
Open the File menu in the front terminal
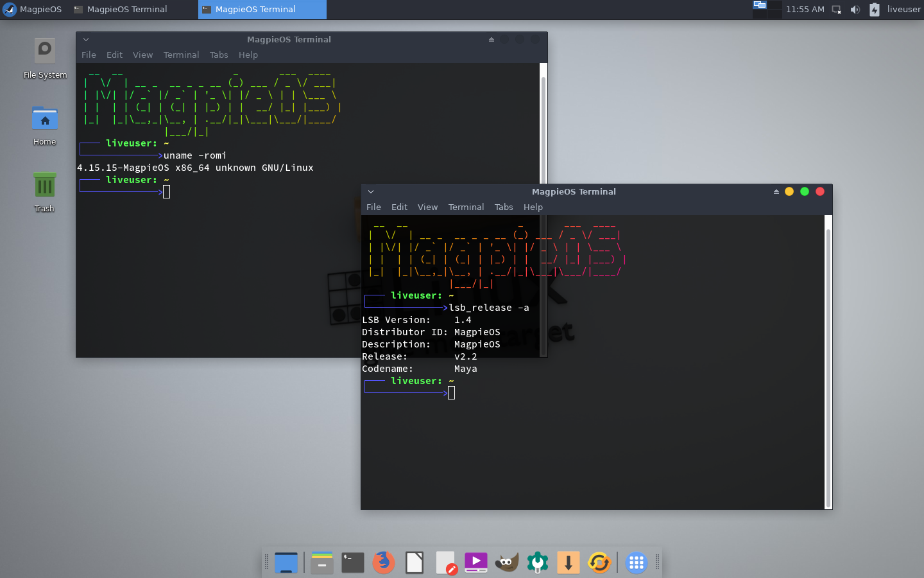tap(373, 207)
